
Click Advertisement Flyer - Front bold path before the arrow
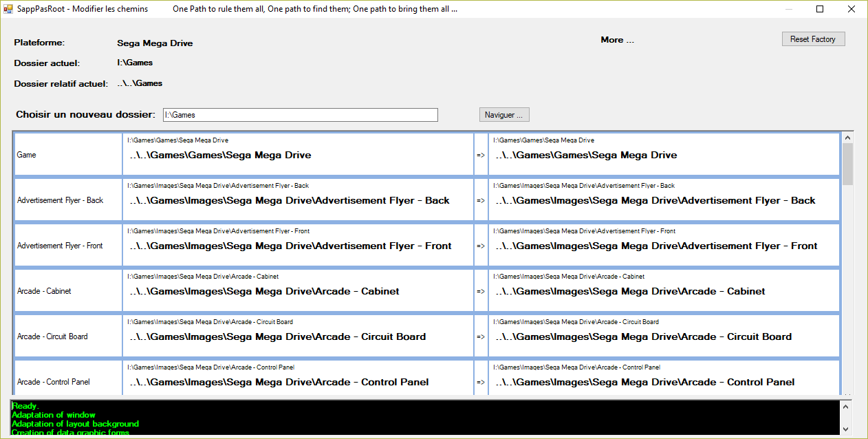pos(290,246)
